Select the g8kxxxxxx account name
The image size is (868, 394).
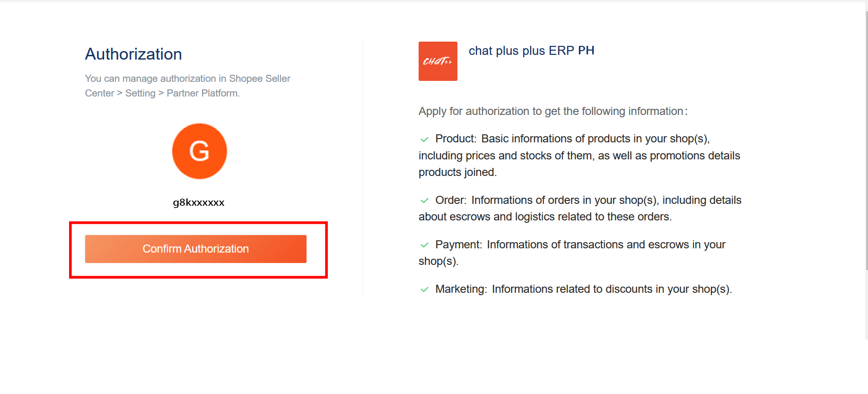pos(199,202)
